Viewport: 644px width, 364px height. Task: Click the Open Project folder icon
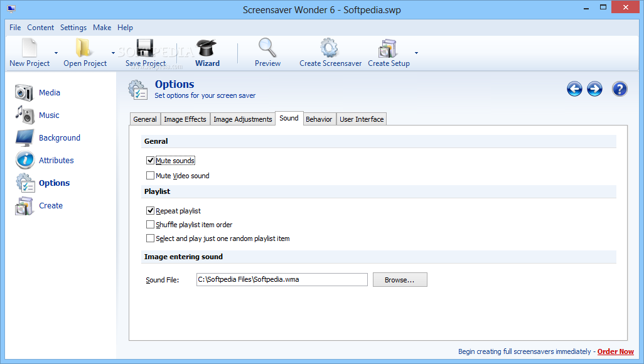[x=83, y=48]
